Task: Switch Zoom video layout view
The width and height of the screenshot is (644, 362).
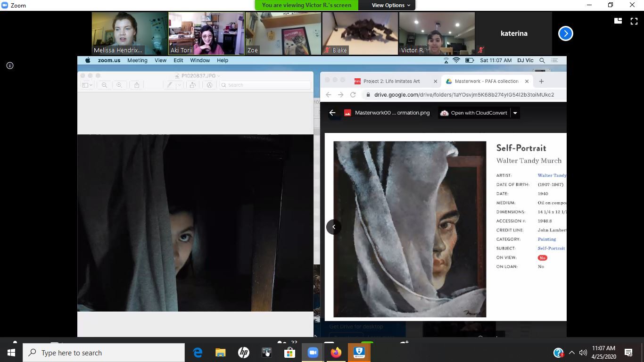Action: [x=618, y=21]
